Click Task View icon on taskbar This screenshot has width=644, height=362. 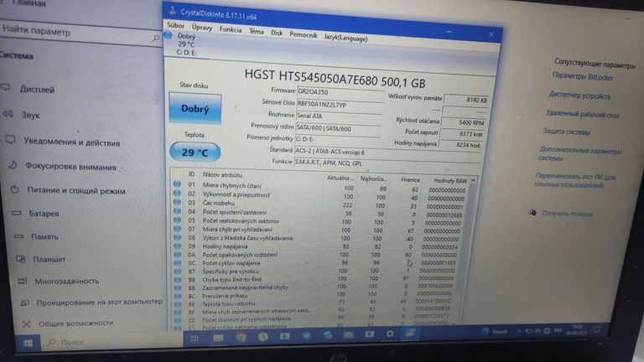(195, 339)
